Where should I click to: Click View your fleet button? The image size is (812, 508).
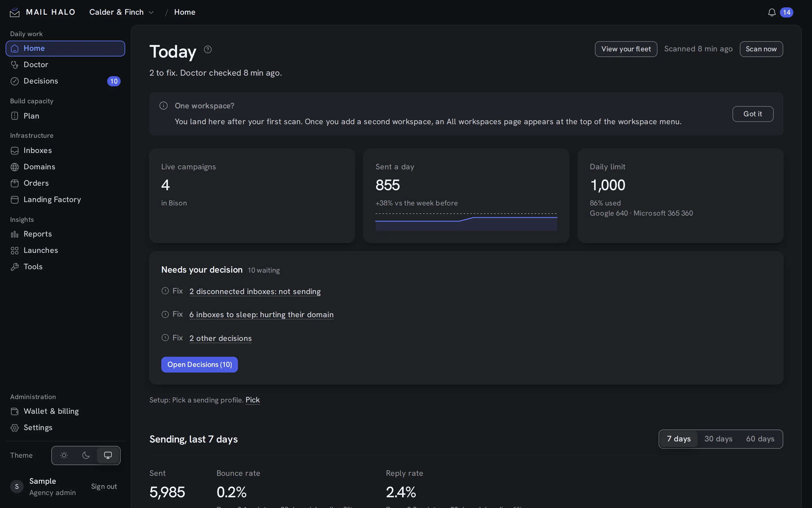pos(626,49)
